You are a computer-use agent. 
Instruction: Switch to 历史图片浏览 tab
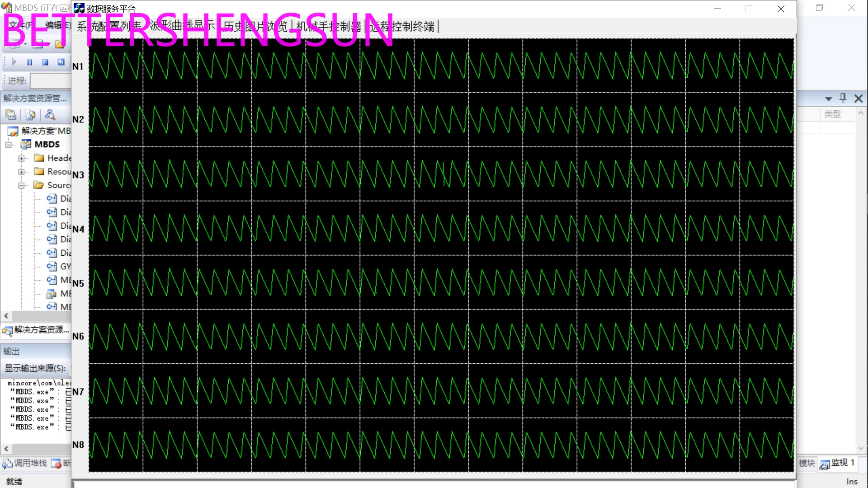tap(255, 26)
